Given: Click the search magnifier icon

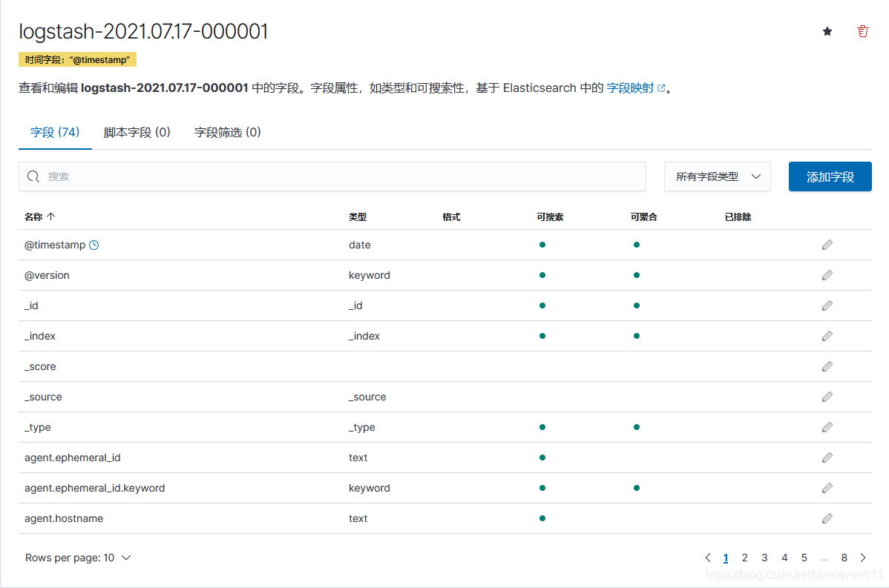Looking at the screenshot, I should [33, 176].
